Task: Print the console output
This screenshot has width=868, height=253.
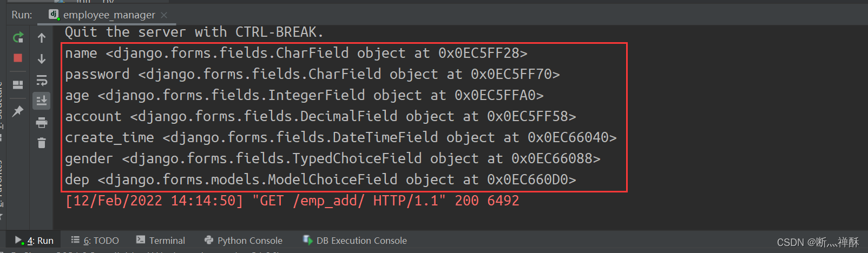Action: 42,122
